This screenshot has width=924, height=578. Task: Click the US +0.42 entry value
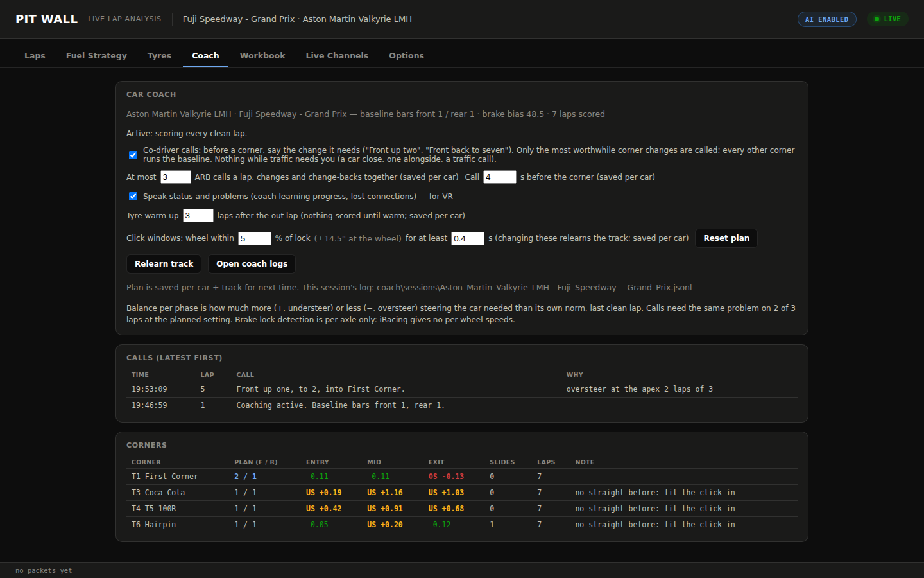(x=323, y=509)
